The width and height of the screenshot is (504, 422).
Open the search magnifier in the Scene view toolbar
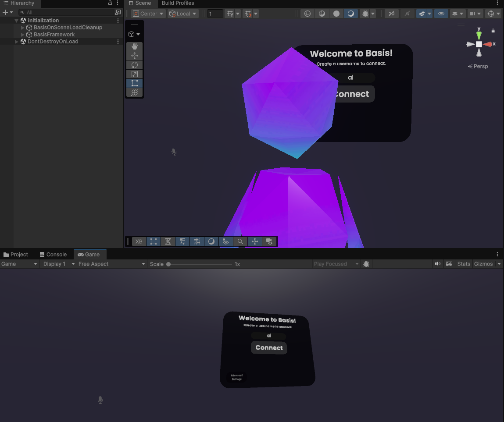tap(240, 241)
